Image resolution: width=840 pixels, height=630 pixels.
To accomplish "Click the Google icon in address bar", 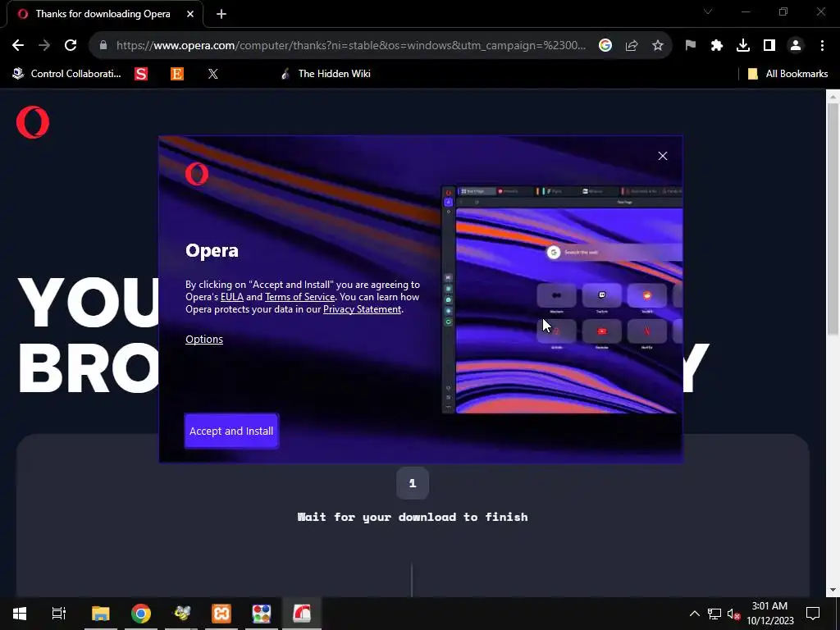I will [605, 46].
